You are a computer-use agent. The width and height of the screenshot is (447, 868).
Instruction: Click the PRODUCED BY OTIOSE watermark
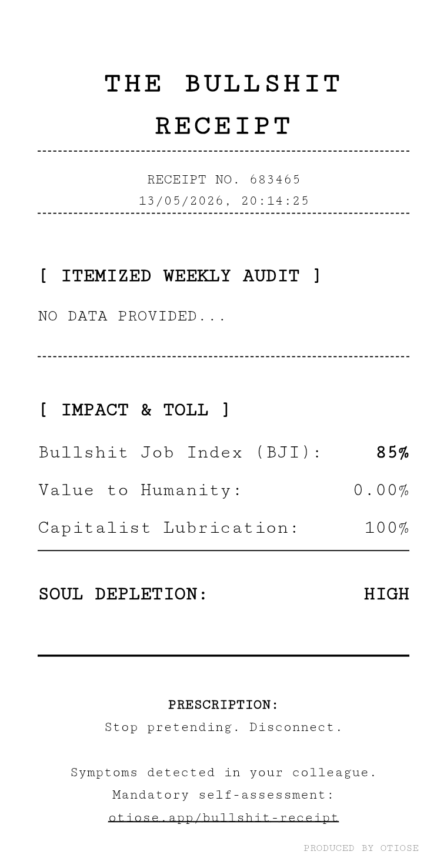(x=361, y=848)
